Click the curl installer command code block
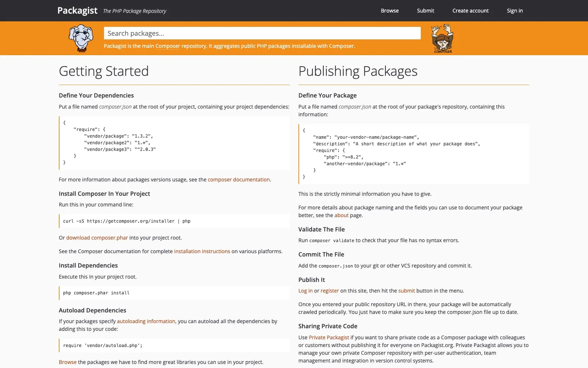Viewport: 588px width, 368px height. (174, 221)
